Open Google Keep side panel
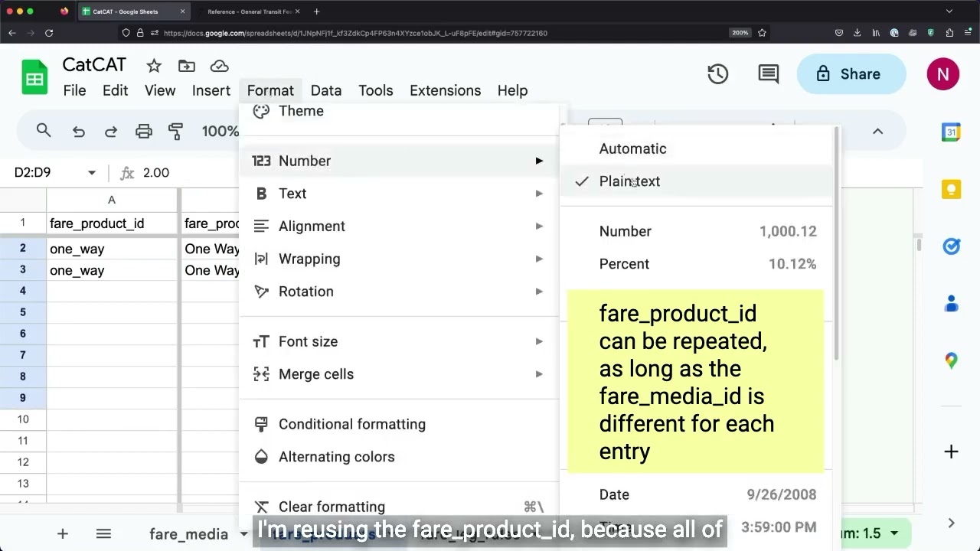The height and width of the screenshot is (551, 980). [x=951, y=189]
